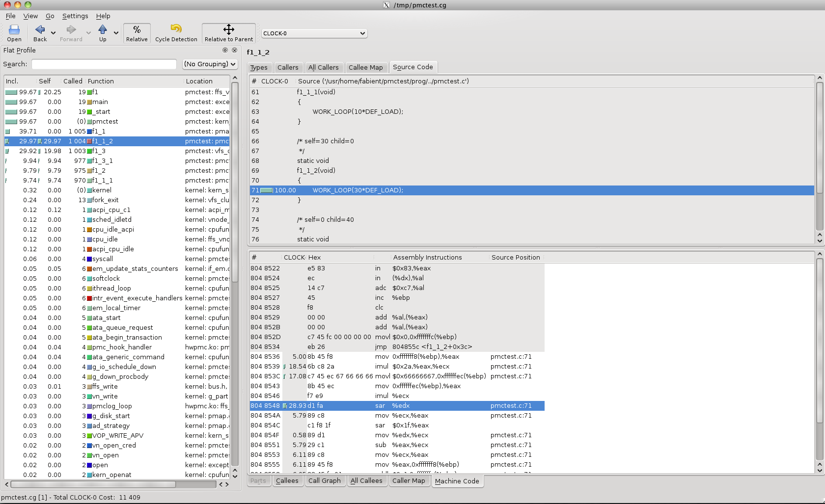
Task: Select the acpi_cpu_c1 function row
Action: (x=117, y=210)
